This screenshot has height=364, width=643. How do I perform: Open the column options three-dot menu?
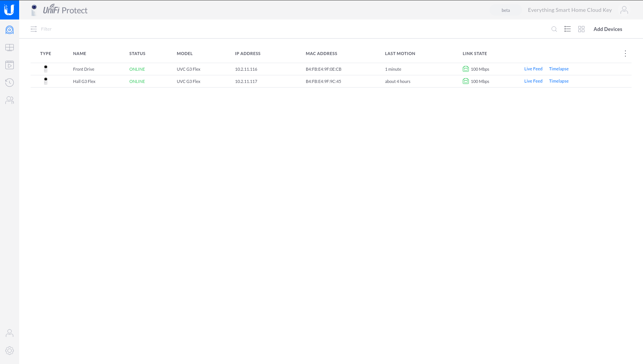coord(625,54)
